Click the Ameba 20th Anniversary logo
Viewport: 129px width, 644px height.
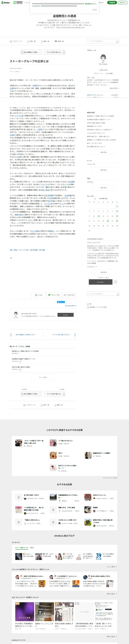click(18, 2)
